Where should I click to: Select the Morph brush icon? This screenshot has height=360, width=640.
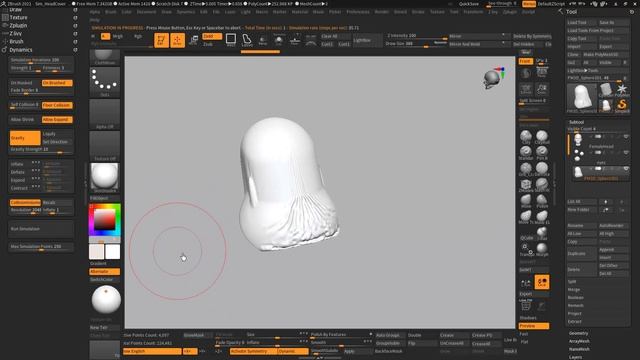[542, 249]
